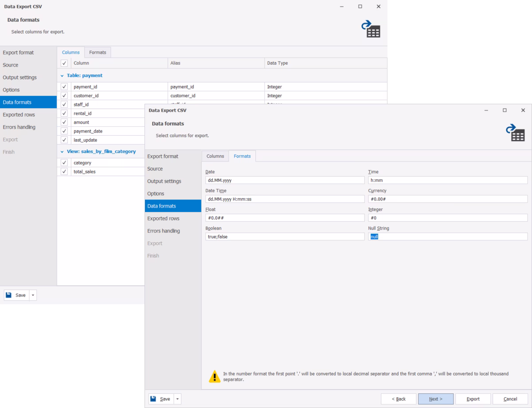Image resolution: width=532 pixels, height=408 pixels.
Task: Open Output settings in front window
Action: click(x=173, y=181)
